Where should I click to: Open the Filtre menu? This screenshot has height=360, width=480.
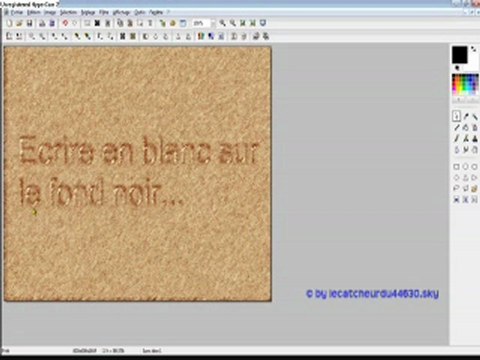tap(104, 12)
